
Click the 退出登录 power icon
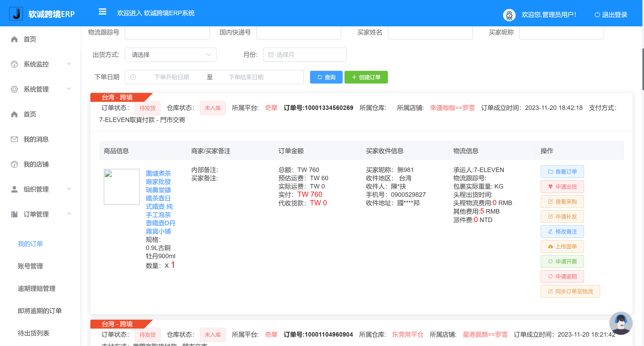pos(597,15)
